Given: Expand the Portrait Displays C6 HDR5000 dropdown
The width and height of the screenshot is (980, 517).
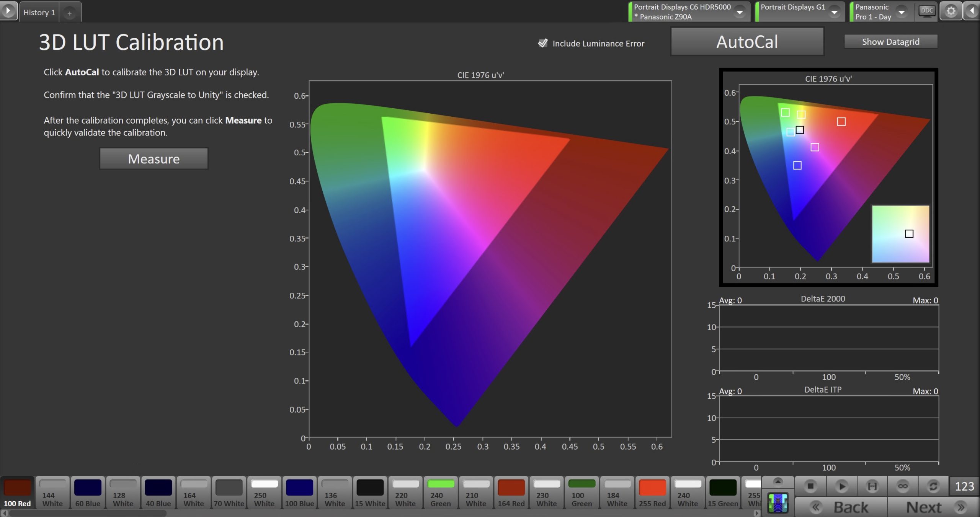Looking at the screenshot, I should click(x=740, y=12).
